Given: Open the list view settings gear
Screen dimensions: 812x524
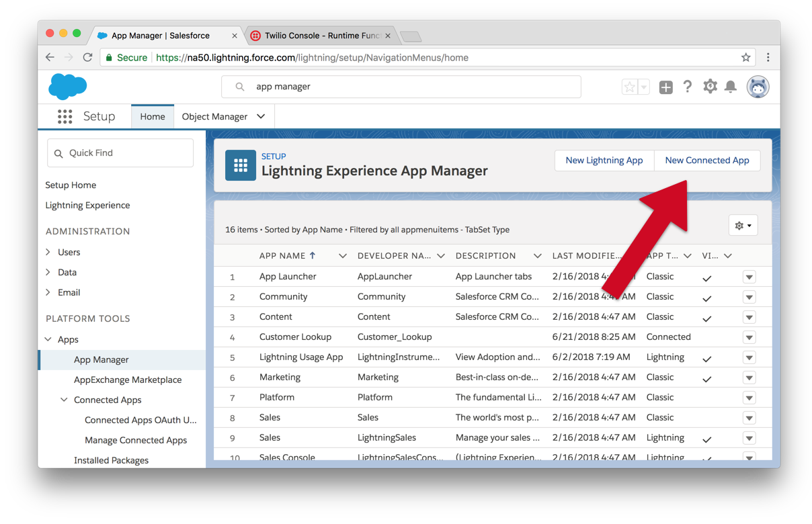Looking at the screenshot, I should (743, 226).
